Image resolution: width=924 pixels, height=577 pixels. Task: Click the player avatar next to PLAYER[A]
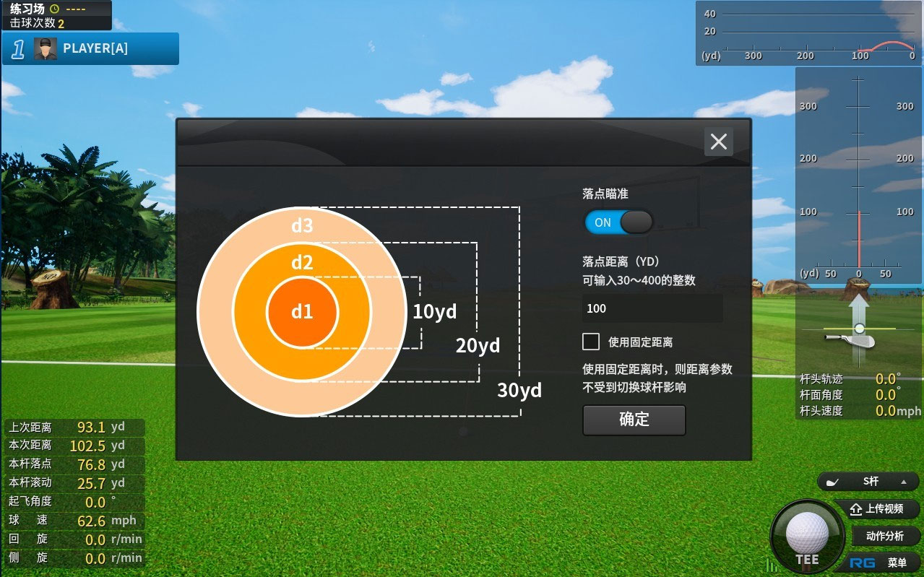tap(46, 49)
